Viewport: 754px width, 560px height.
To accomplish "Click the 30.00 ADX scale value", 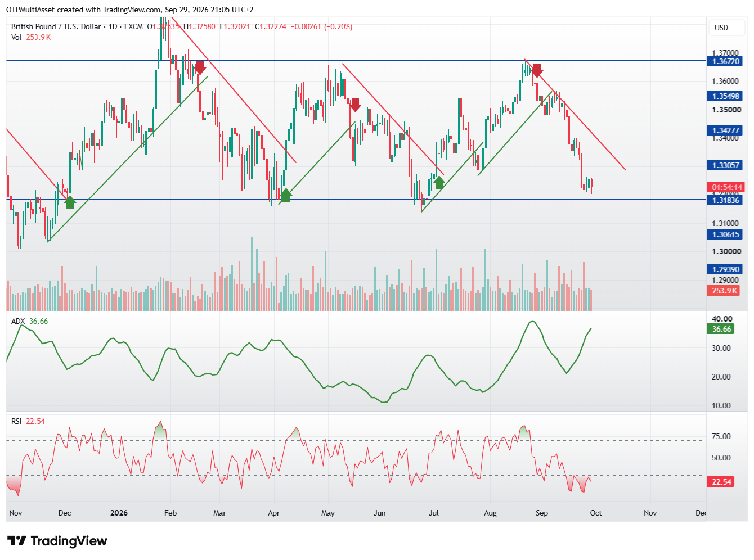I will (x=721, y=348).
